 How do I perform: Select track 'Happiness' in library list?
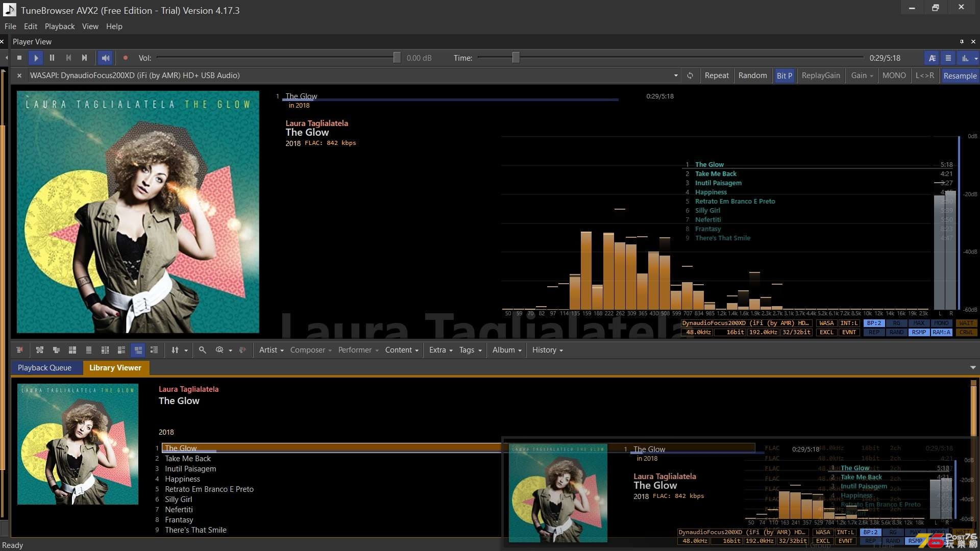182,479
